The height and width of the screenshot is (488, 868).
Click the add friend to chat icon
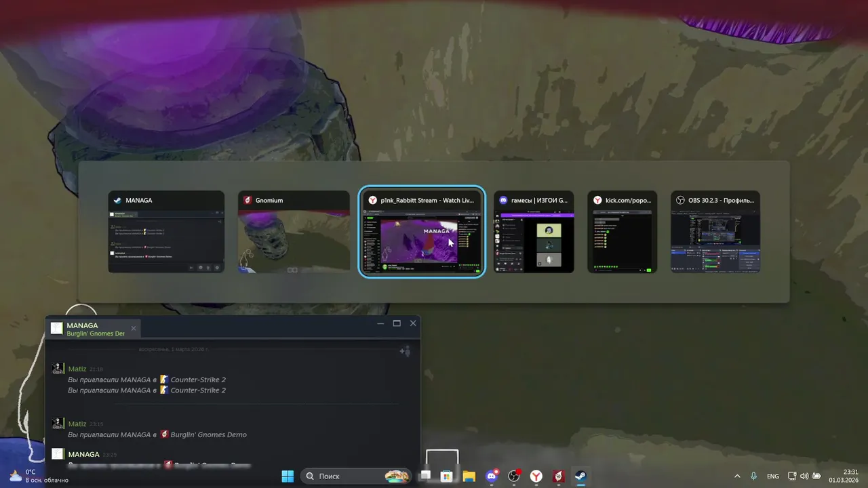pyautogui.click(x=405, y=350)
